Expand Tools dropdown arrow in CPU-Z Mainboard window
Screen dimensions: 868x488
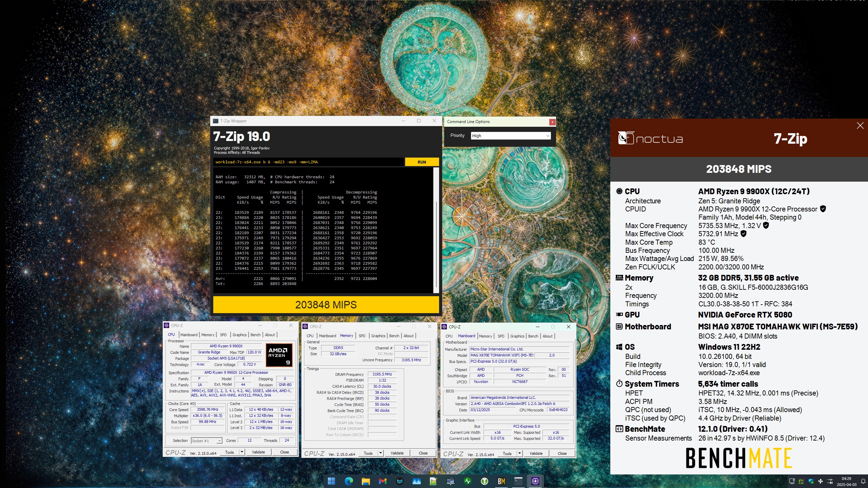(519, 453)
